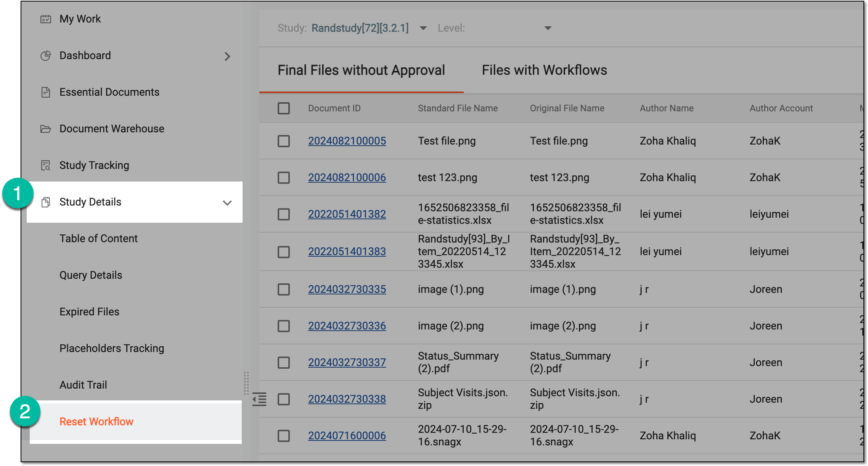Open Document Warehouse menu item

coord(112,129)
